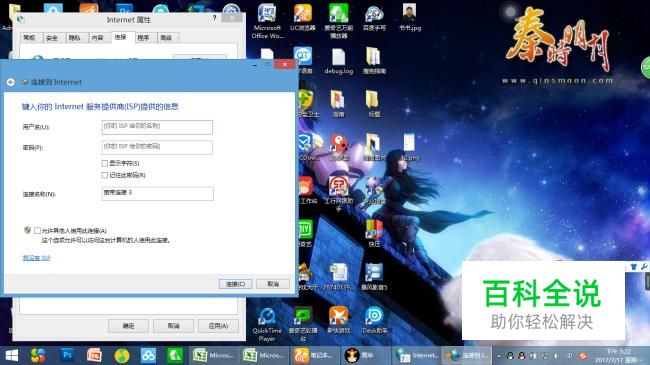Open Windows Start button

click(12, 355)
